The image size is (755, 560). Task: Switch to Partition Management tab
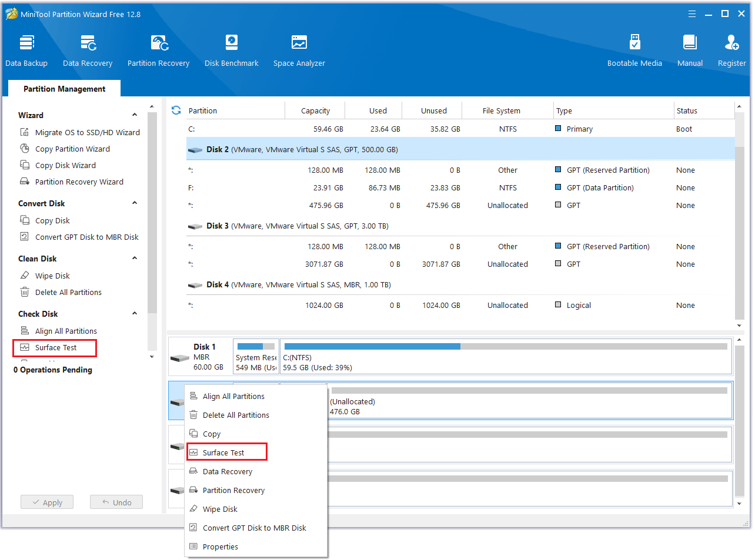(x=65, y=89)
